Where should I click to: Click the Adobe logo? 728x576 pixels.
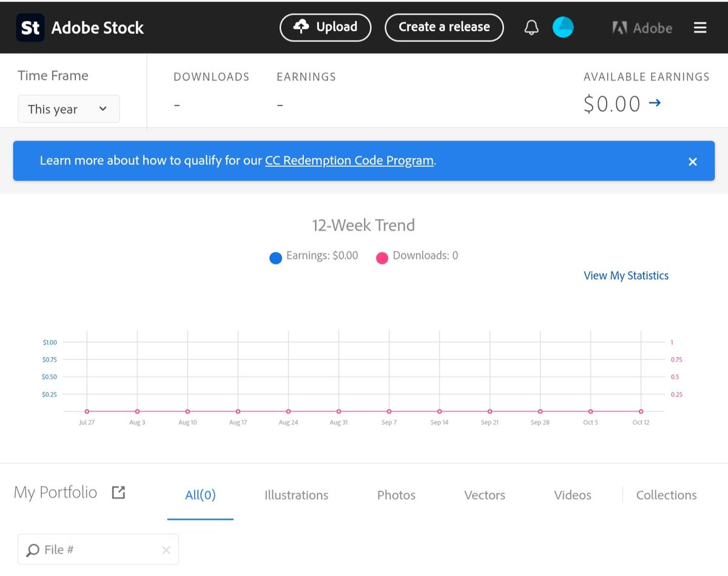[x=642, y=28]
